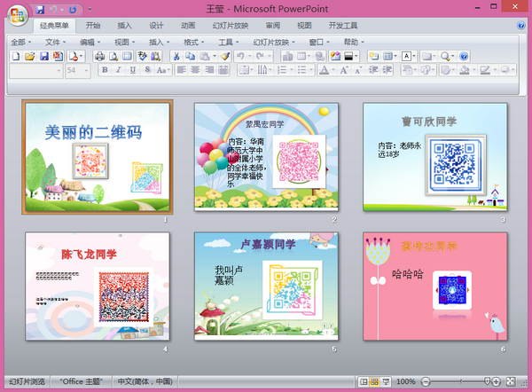Expand the Layout dropdown arrow

pos(395,56)
